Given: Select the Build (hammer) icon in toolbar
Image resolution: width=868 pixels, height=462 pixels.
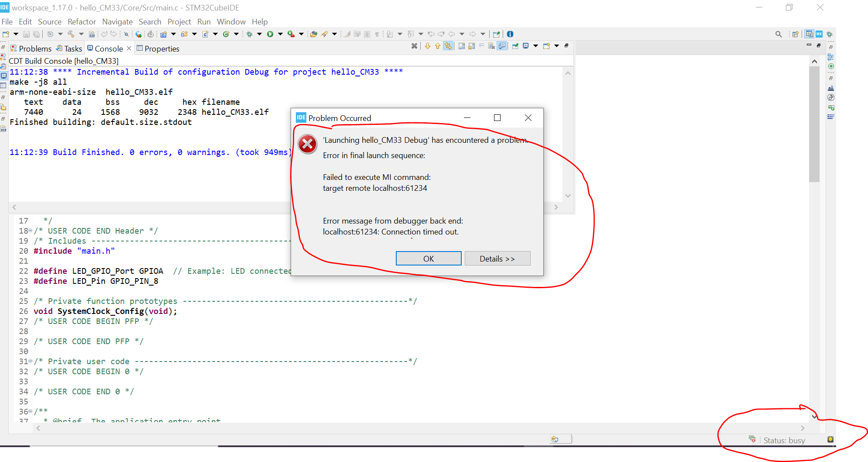Looking at the screenshot, I should click(x=71, y=34).
